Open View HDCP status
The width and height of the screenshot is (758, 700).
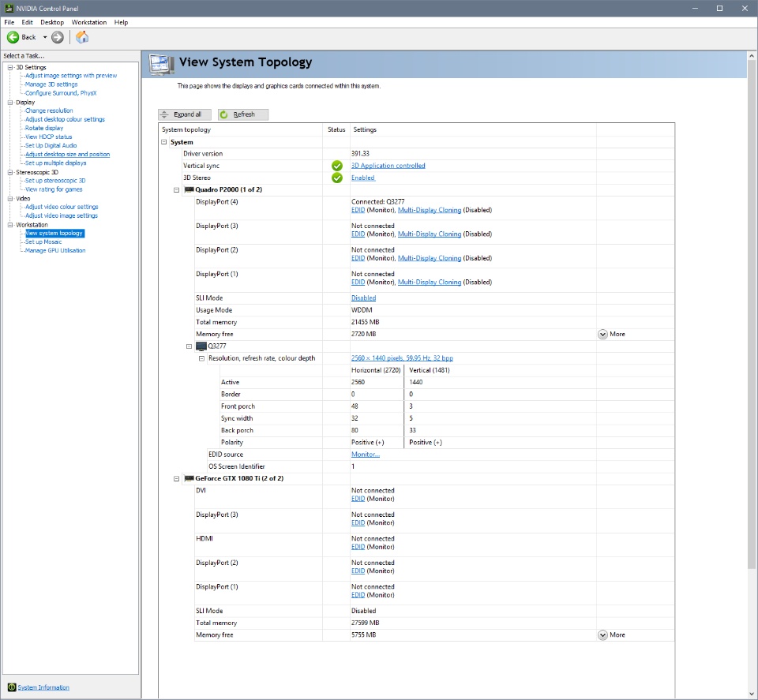pyautogui.click(x=48, y=137)
